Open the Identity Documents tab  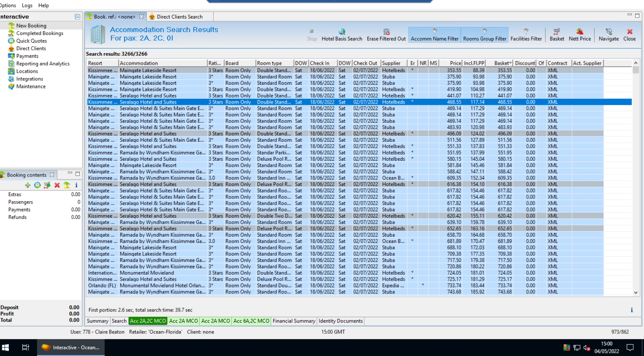[x=341, y=321]
